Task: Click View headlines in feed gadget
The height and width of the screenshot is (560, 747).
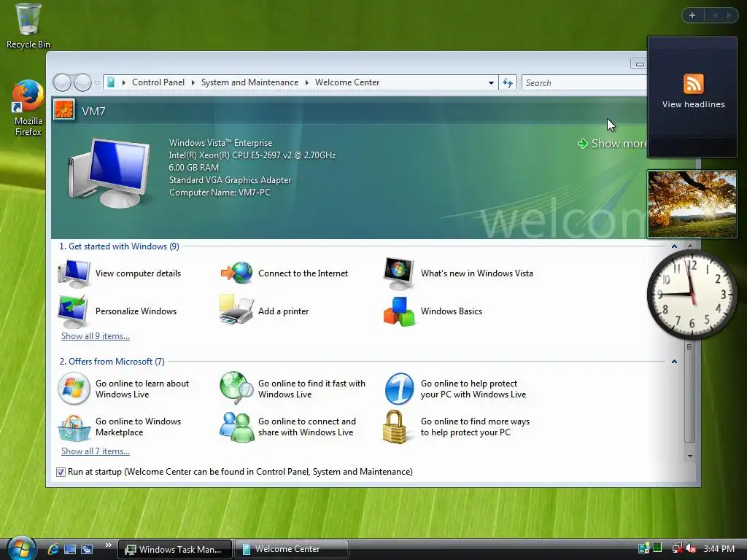Action: coord(693,104)
